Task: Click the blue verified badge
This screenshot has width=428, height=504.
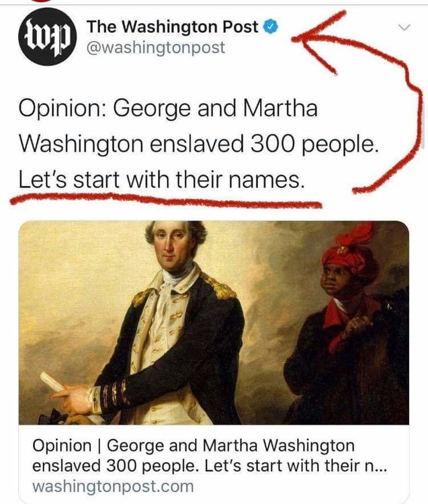Action: (x=270, y=27)
